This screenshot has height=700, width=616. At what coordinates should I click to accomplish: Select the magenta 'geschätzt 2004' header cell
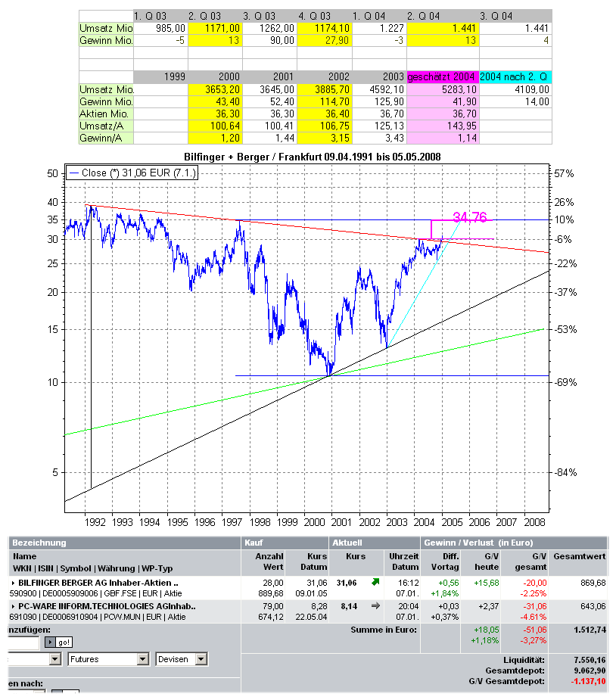point(443,76)
